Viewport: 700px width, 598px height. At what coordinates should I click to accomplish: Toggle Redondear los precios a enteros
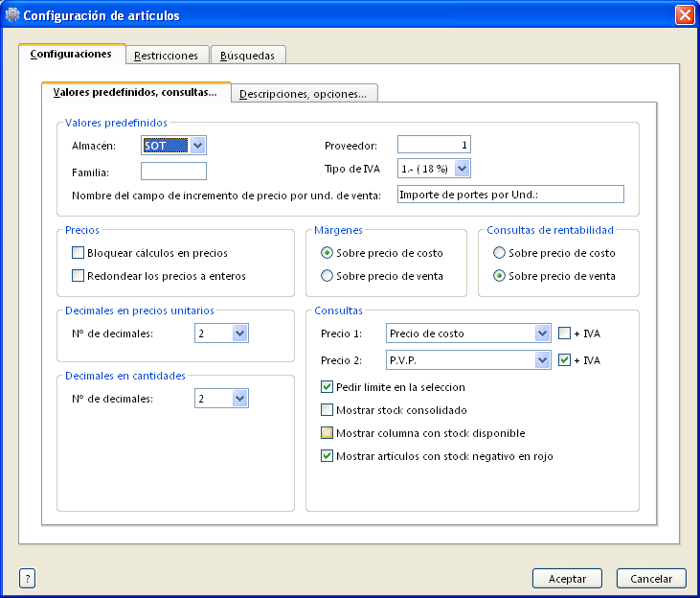pyautogui.click(x=79, y=276)
